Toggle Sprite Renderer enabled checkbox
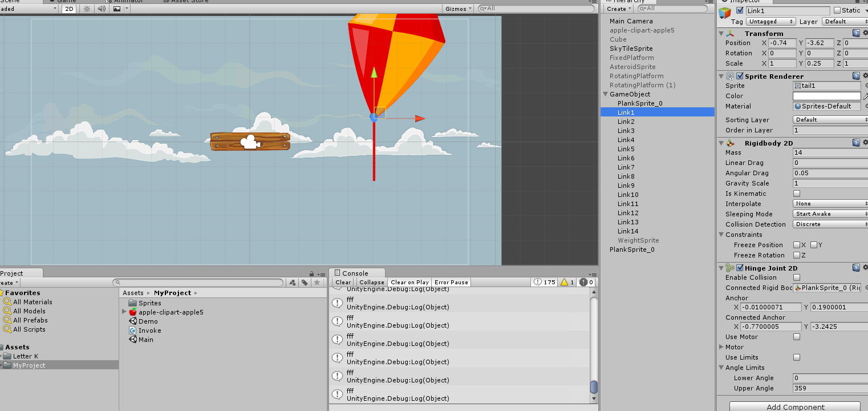868x411 pixels. pyautogui.click(x=740, y=76)
